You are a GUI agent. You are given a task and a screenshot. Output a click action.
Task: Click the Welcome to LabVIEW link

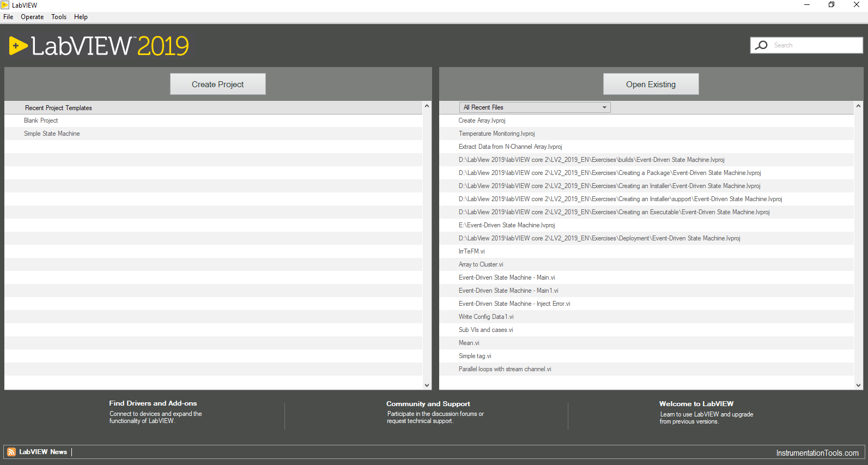[696, 404]
